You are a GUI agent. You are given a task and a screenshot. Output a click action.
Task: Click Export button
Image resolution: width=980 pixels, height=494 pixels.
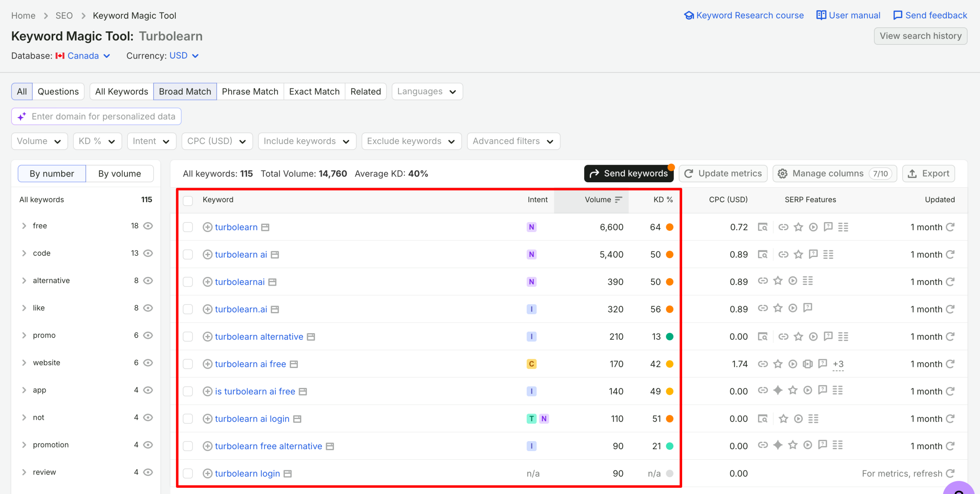tap(929, 173)
